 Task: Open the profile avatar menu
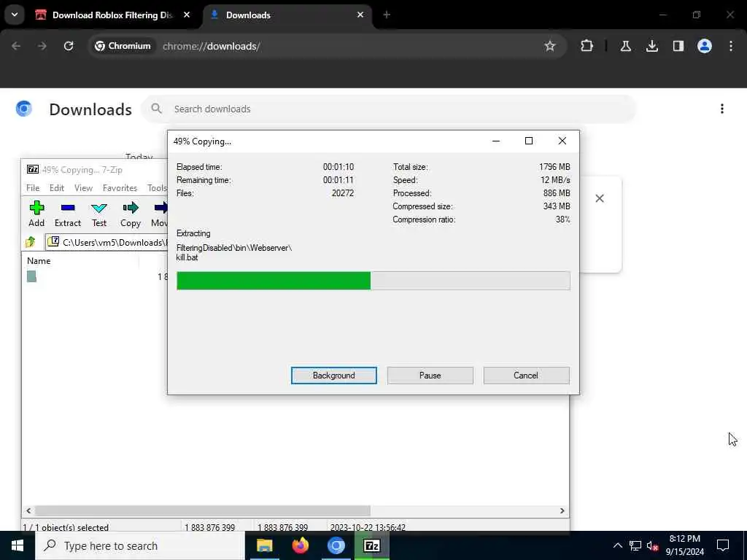coord(704,46)
